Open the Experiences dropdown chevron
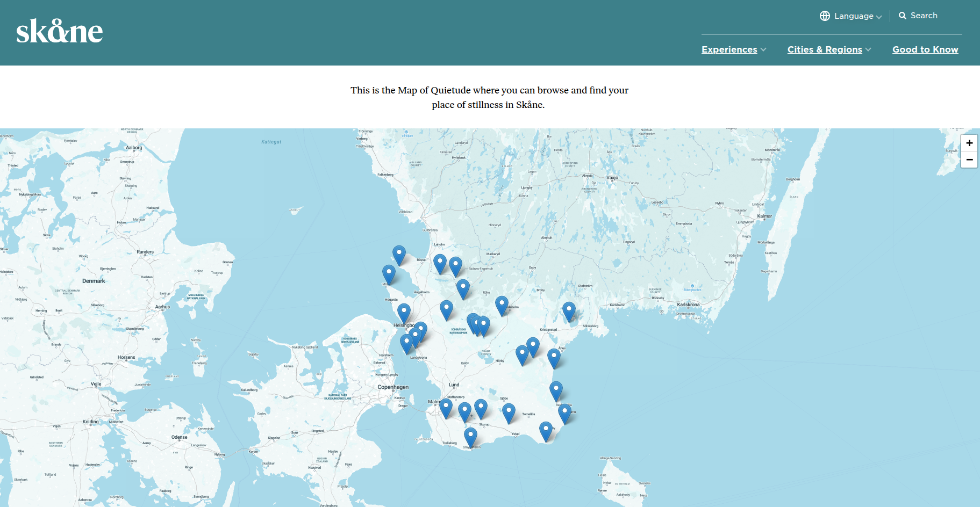The image size is (980, 507). tap(764, 50)
